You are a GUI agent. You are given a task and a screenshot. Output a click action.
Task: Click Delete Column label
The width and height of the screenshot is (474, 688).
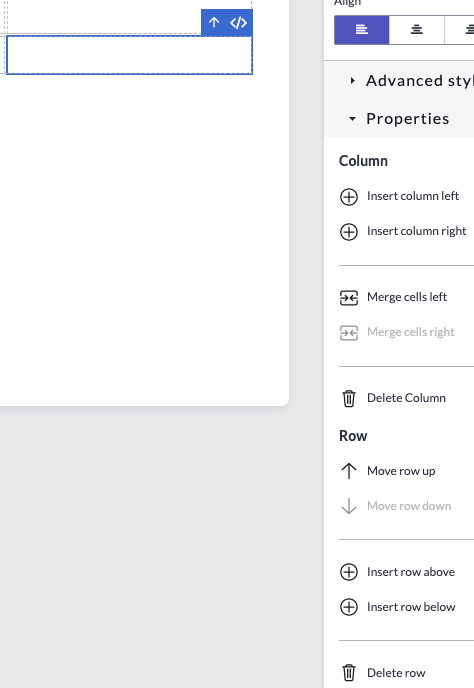(x=406, y=398)
